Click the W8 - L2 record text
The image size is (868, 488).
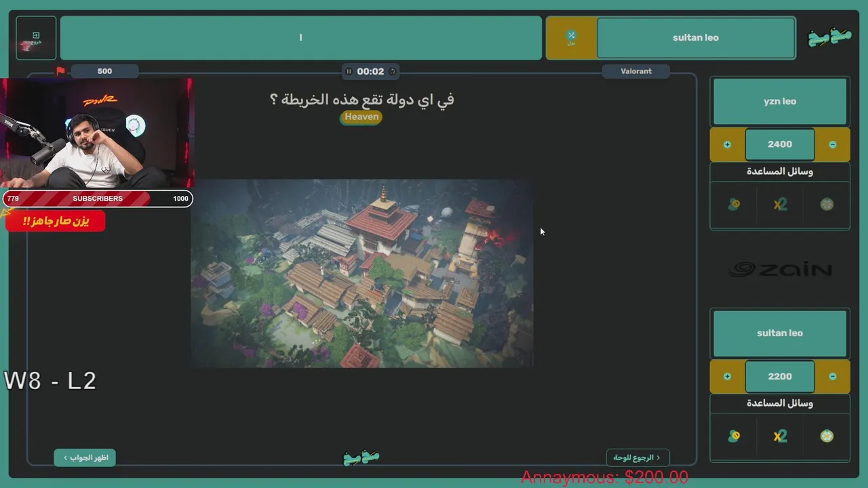coord(50,380)
